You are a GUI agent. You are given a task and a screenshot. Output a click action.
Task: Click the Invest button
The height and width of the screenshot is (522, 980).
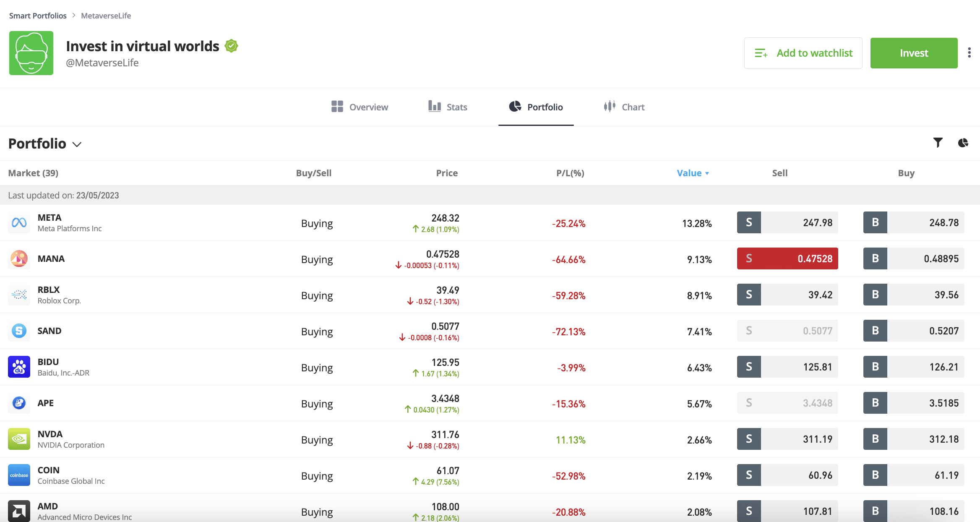[x=914, y=53]
